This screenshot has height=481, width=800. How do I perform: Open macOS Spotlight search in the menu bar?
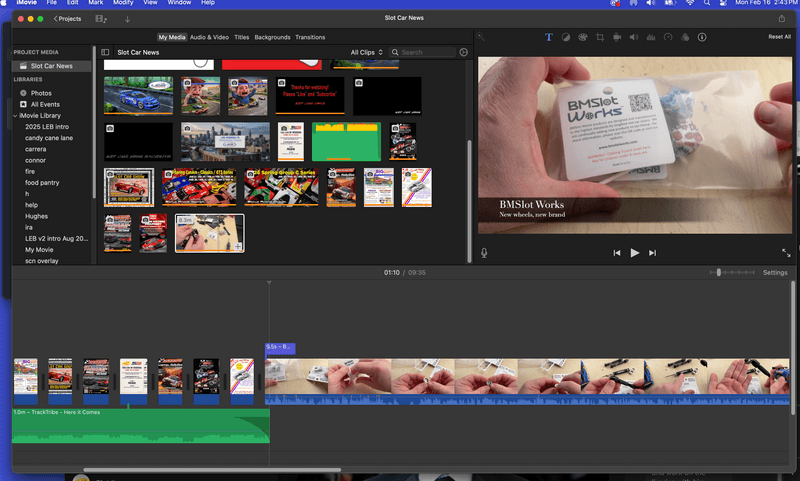coord(707,3)
